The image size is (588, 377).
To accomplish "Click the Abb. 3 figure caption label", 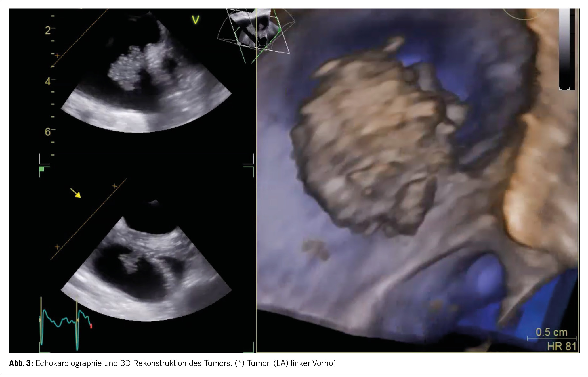I will coord(22,363).
